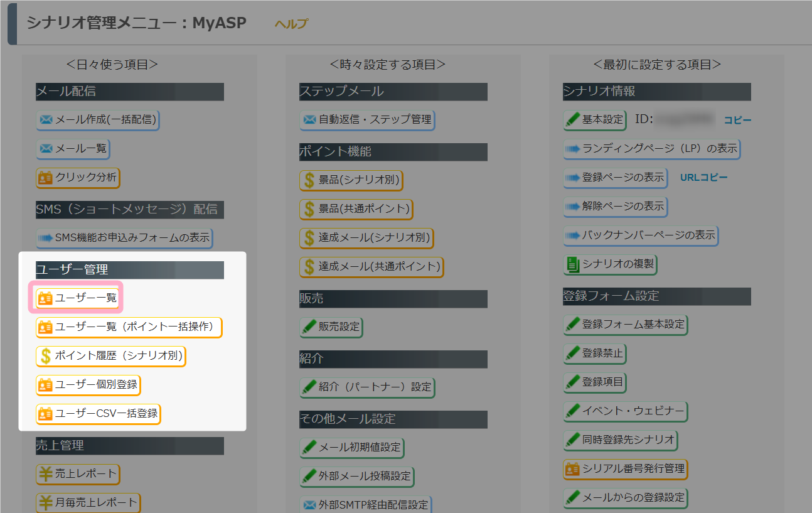
Task: Open シリアル番号発行管理 button
Action: point(626,468)
